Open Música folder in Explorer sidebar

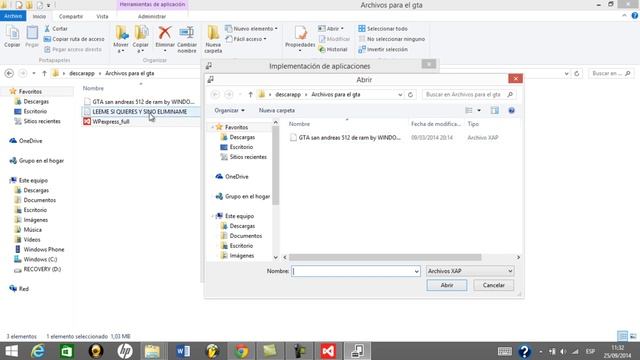pos(28,230)
